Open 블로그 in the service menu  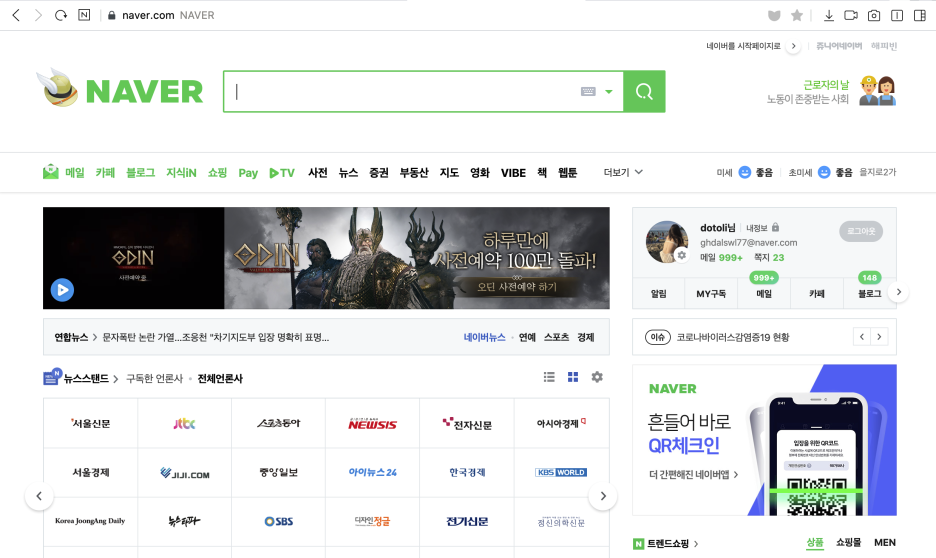click(140, 172)
